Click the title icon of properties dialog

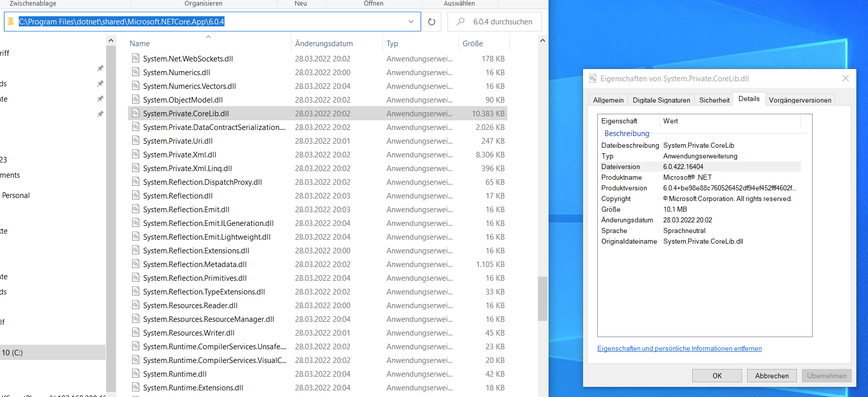pyautogui.click(x=593, y=78)
